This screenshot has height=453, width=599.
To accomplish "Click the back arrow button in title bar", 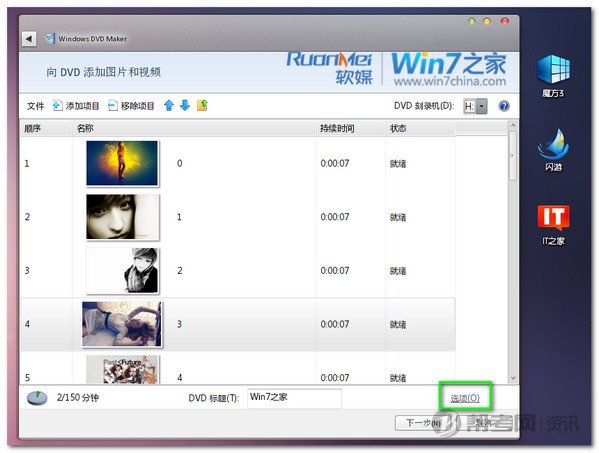I will 29,39.
